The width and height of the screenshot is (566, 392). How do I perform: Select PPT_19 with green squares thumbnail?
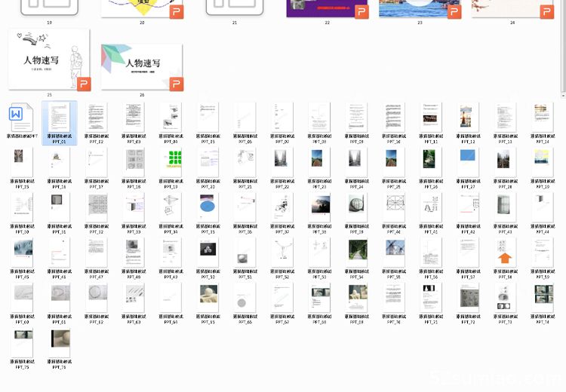171,162
